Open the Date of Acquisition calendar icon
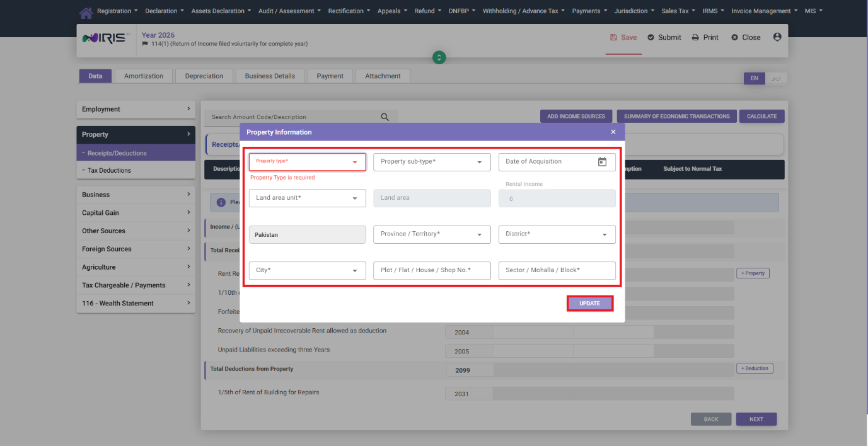This screenshot has height=446, width=868. click(x=602, y=162)
